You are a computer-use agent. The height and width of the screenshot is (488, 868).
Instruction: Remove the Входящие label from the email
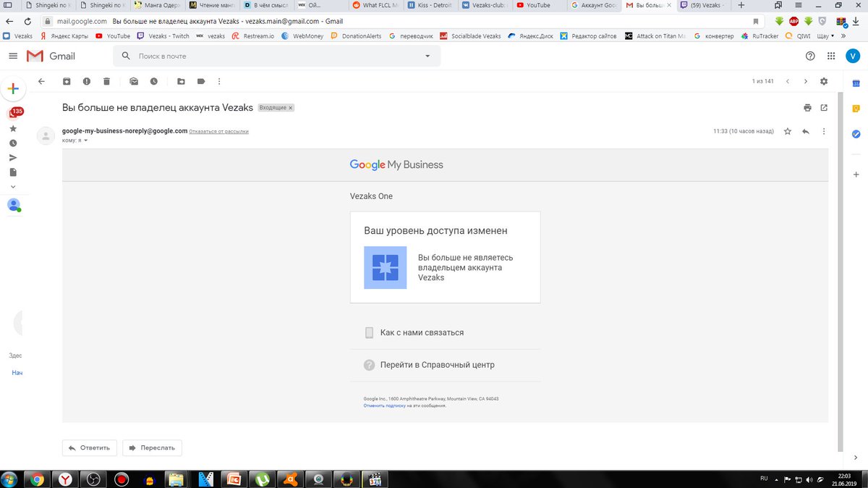tap(291, 108)
